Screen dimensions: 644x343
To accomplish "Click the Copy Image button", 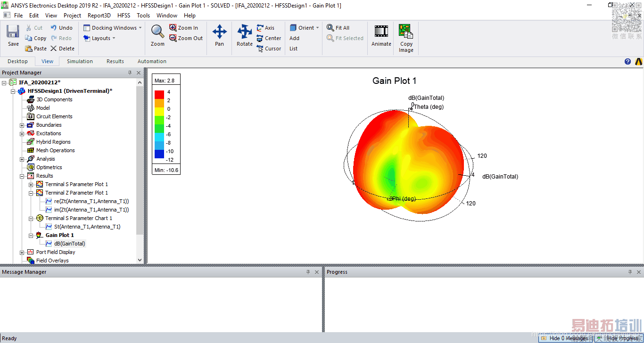I will pos(406,38).
